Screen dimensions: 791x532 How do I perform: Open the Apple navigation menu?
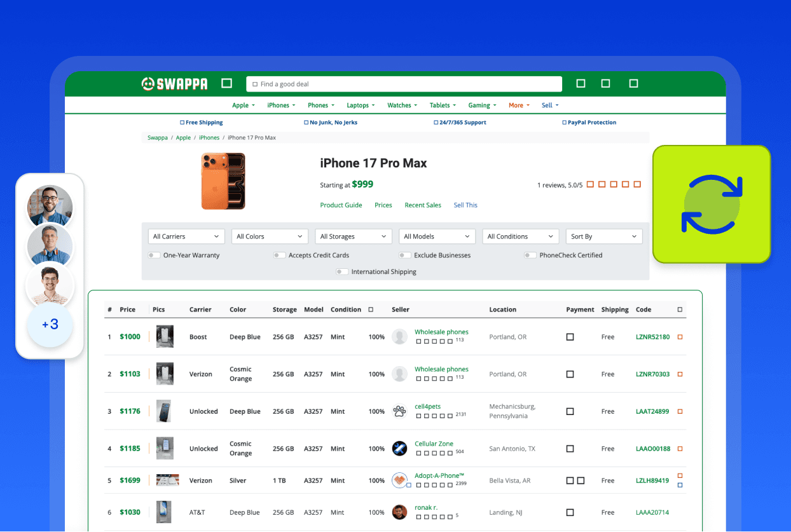point(244,106)
